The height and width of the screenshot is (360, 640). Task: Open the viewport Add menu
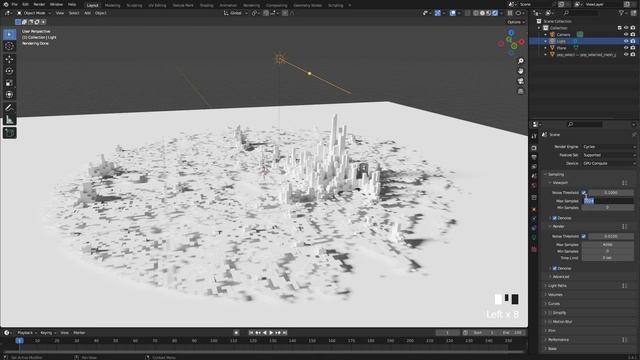pos(87,13)
